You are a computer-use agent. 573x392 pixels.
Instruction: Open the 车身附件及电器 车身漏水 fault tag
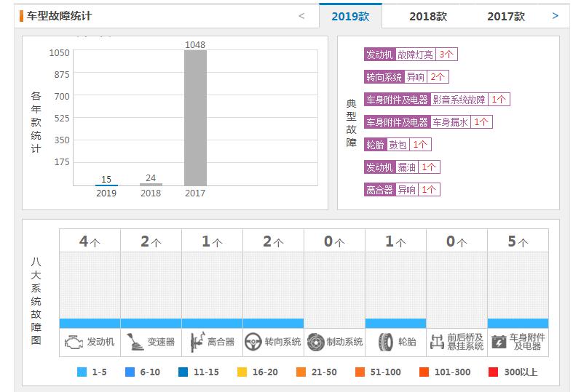point(428,122)
